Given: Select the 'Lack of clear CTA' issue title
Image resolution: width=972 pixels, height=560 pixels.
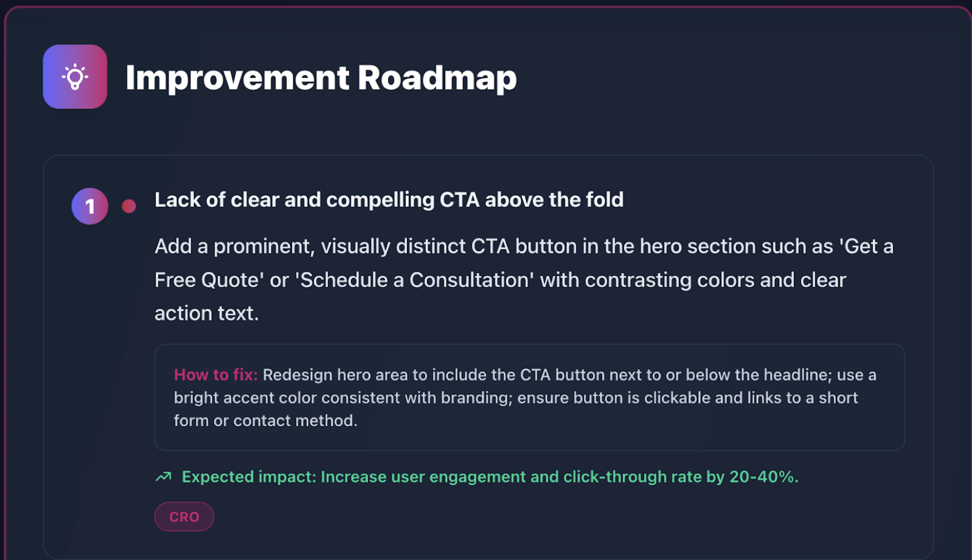Looking at the screenshot, I should pyautogui.click(x=388, y=199).
